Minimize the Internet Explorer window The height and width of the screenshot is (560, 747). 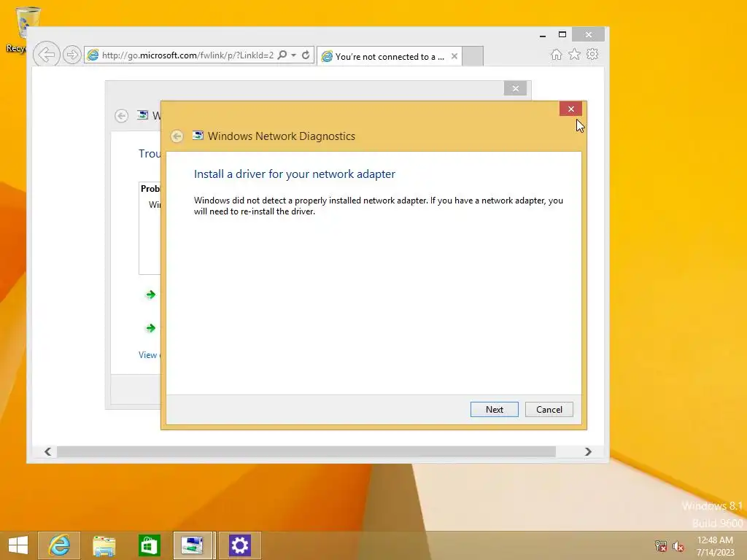[x=543, y=35]
